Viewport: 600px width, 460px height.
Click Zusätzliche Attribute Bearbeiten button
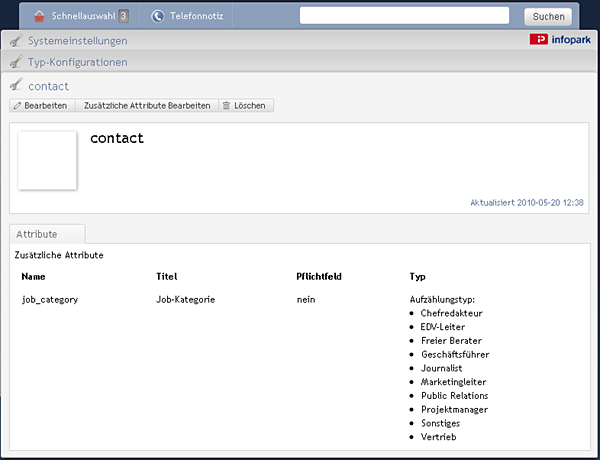pyautogui.click(x=147, y=106)
